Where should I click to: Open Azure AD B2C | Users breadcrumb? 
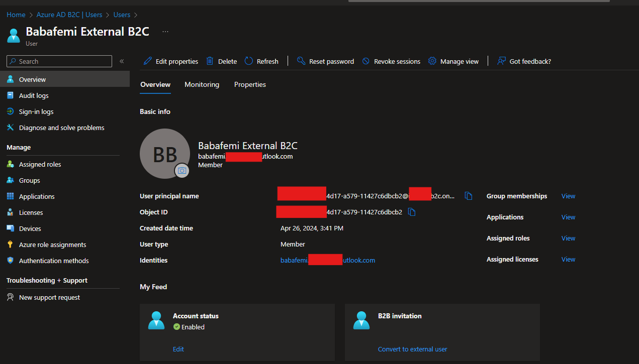(69, 15)
